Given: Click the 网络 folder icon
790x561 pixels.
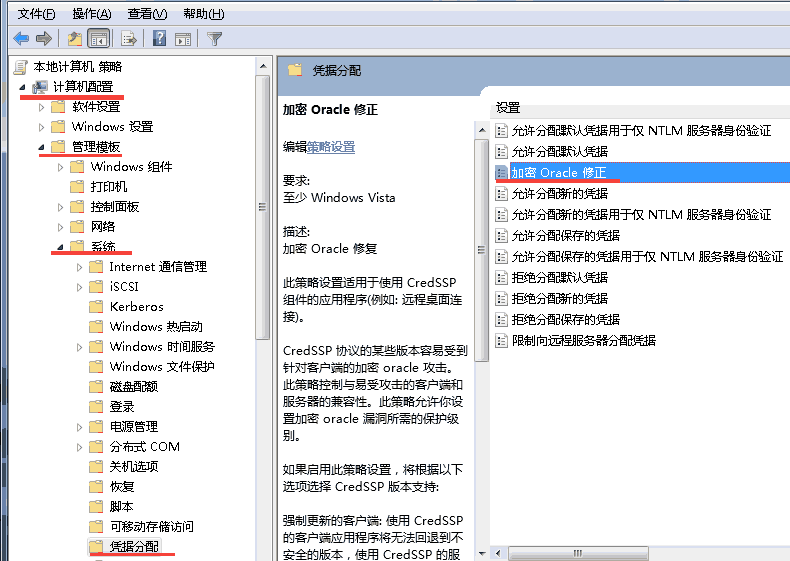Looking at the screenshot, I should coord(77,227).
